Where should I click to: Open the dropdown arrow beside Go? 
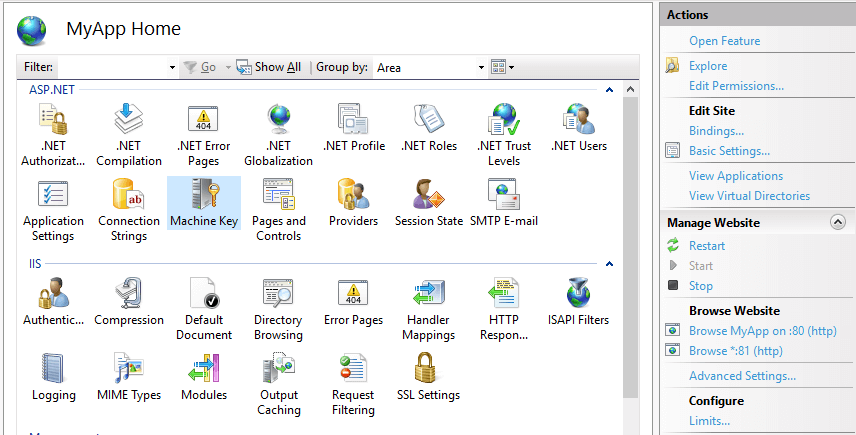click(x=228, y=68)
